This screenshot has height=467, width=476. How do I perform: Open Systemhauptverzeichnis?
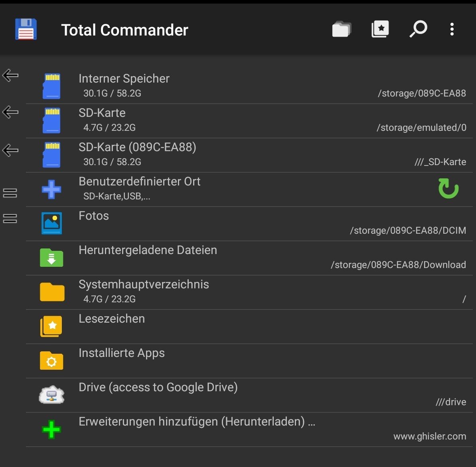[x=249, y=292]
